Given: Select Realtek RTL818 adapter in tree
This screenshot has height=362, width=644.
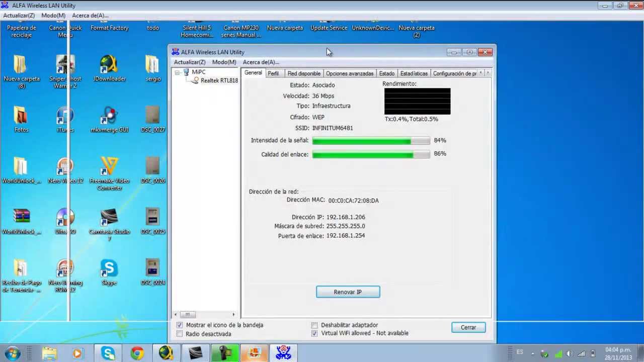Looking at the screenshot, I should (219, 80).
